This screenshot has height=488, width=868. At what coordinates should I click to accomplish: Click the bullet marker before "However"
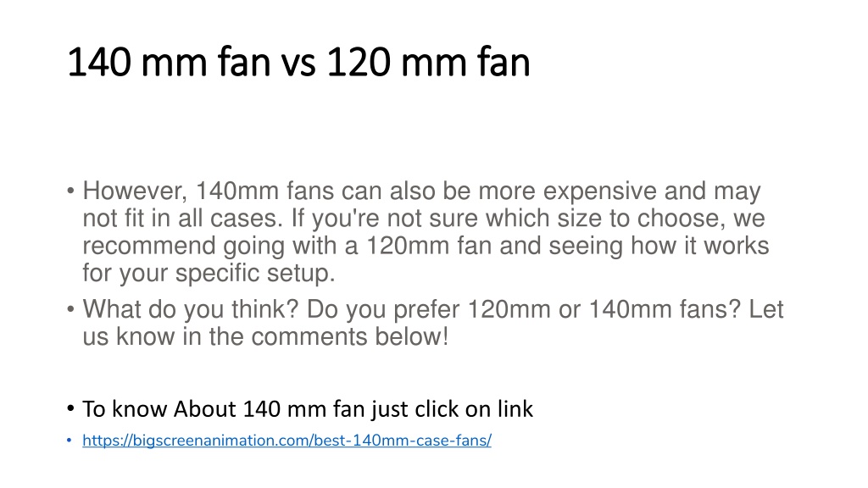click(70, 191)
